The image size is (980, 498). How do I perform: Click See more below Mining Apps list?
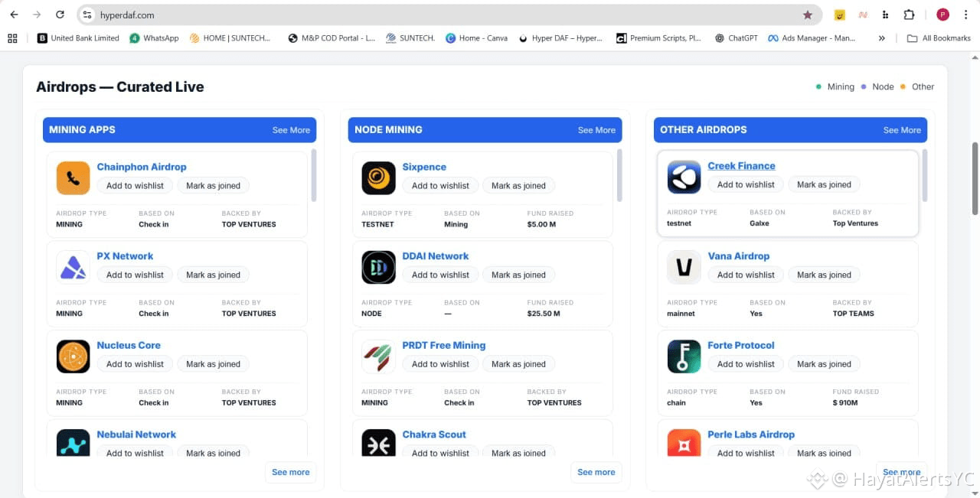pos(291,472)
